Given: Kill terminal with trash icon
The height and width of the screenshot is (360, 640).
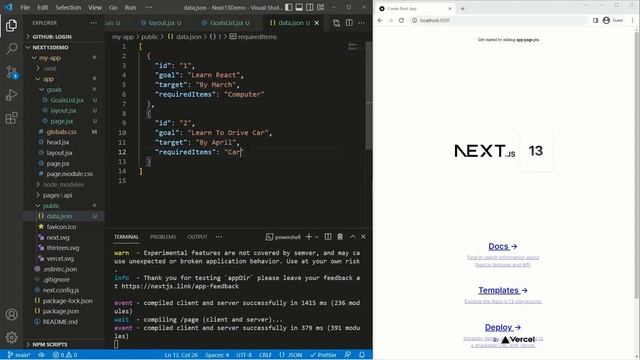Looking at the screenshot, I should (x=340, y=237).
